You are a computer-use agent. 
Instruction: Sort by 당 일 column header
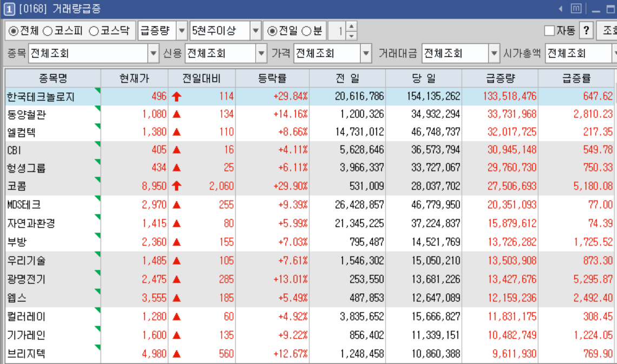(424, 78)
